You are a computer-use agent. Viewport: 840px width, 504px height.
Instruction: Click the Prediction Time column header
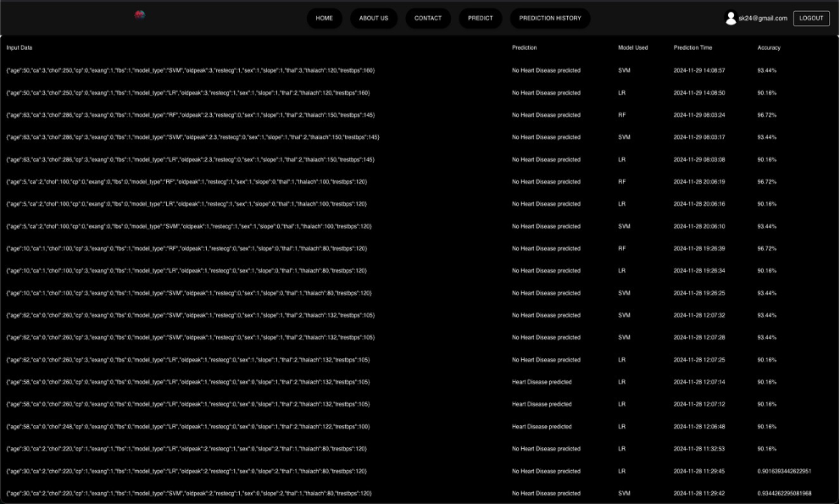tap(693, 47)
